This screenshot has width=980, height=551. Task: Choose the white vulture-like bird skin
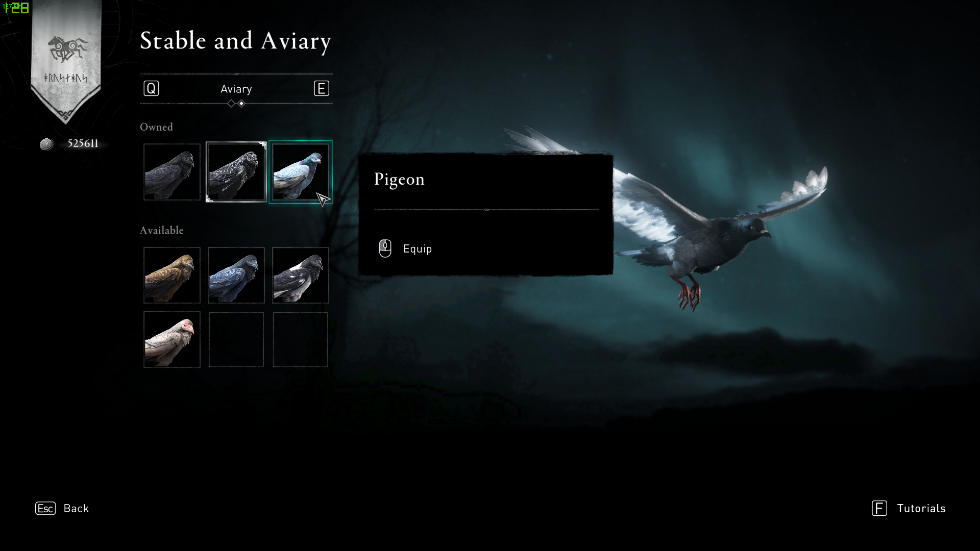[172, 340]
